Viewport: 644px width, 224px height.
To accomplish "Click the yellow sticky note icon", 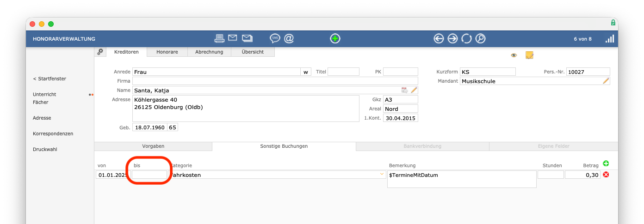I will tap(529, 55).
